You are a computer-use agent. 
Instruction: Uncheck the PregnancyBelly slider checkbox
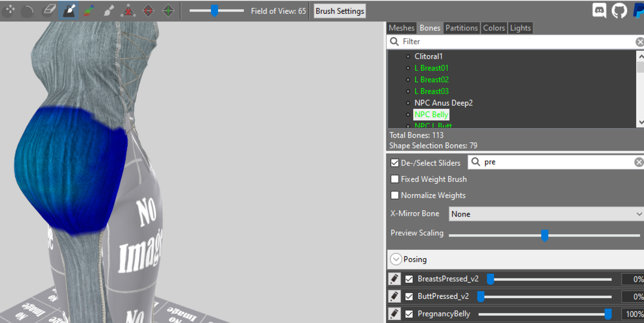(409, 314)
